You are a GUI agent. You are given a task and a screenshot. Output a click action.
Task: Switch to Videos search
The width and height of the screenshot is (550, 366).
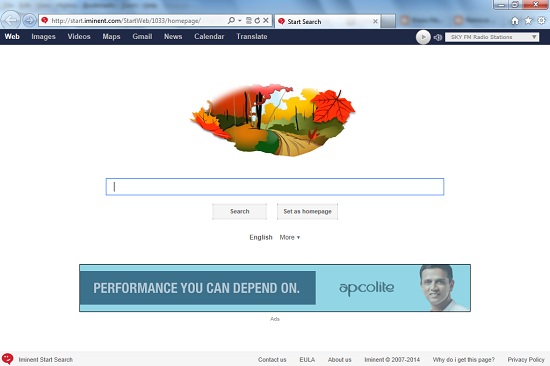(79, 36)
